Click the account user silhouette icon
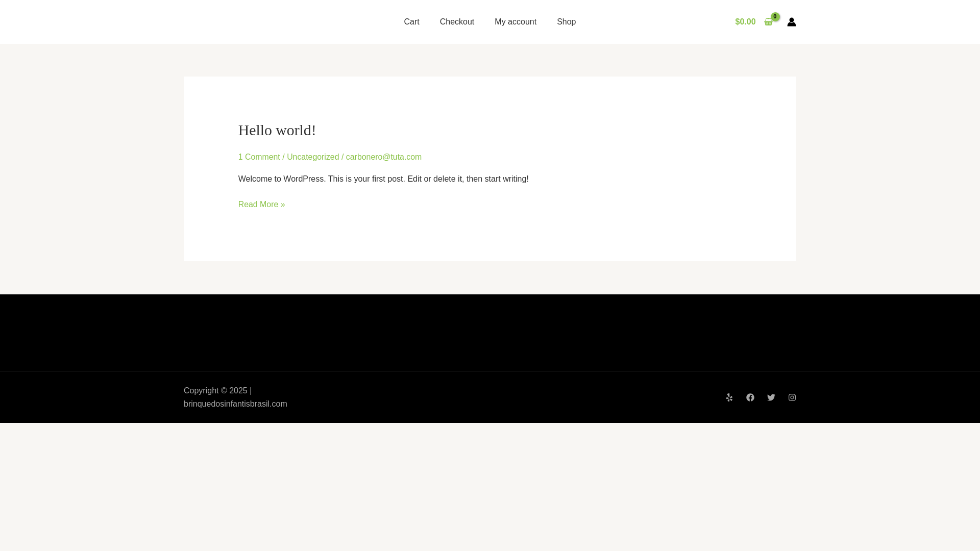Viewport: 980px width, 551px height. pos(791,22)
